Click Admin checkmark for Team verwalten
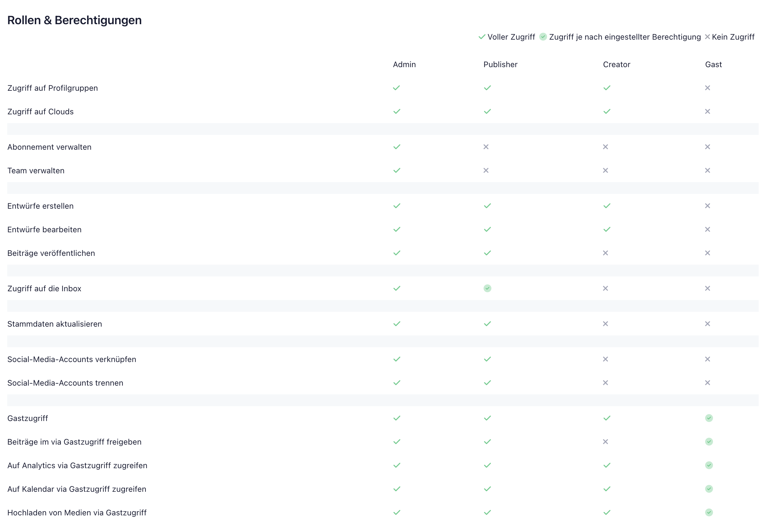 click(x=397, y=171)
